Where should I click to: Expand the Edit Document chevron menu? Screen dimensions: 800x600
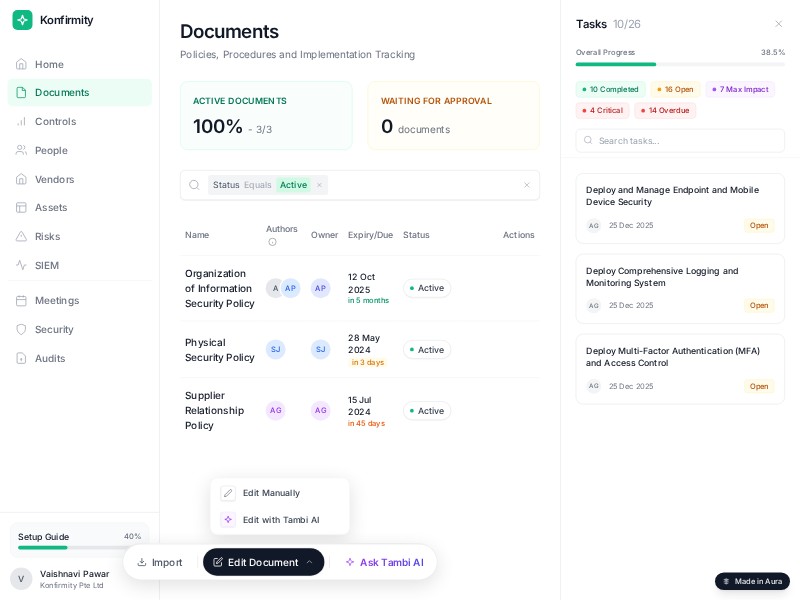(308, 562)
